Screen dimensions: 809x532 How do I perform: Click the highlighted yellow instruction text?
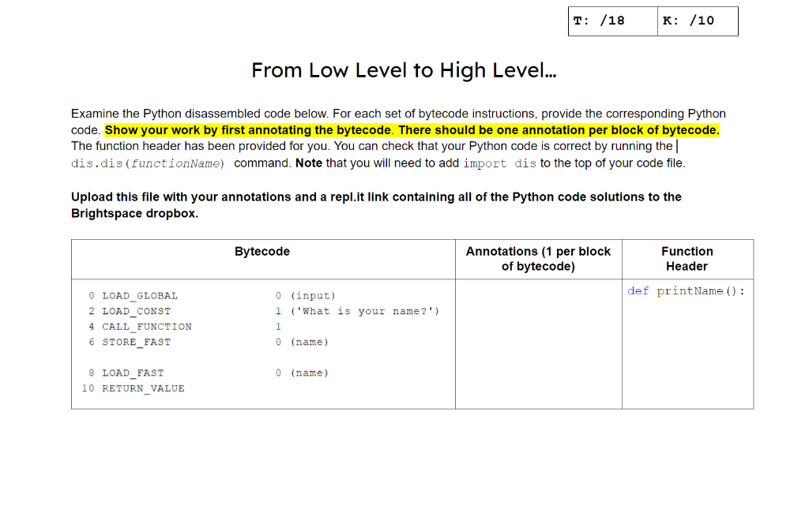[x=412, y=129]
